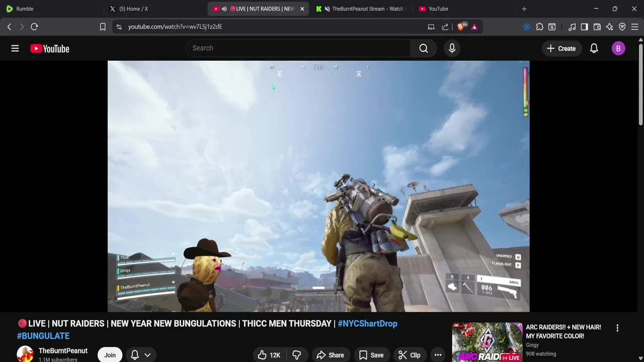The width and height of the screenshot is (644, 362).
Task: Go to the YouTube home logo
Action: tap(49, 48)
